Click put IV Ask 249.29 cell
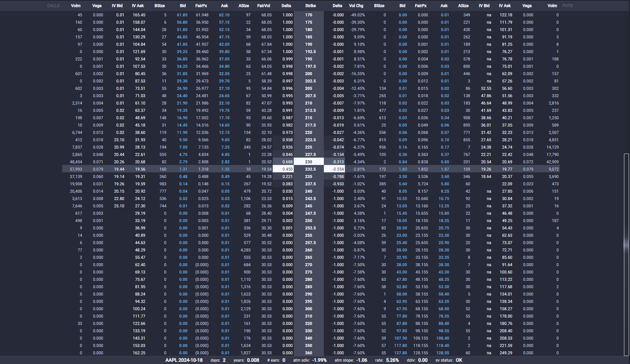This screenshot has height=364, width=630. [x=506, y=353]
